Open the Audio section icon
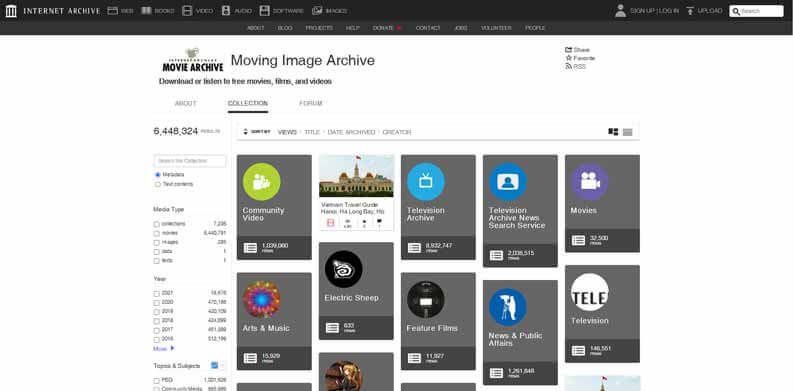Image resolution: width=793 pixels, height=391 pixels. (x=226, y=11)
